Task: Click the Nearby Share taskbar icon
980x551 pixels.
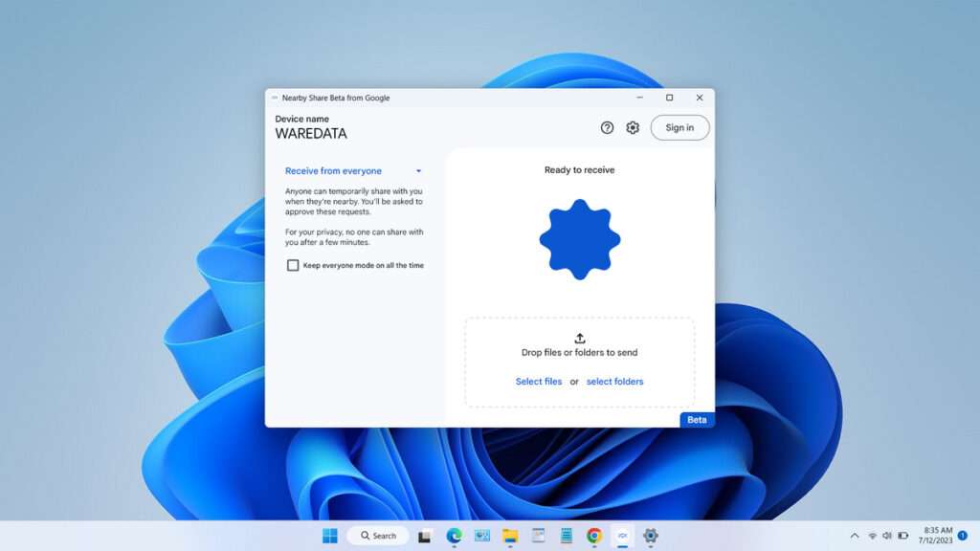Action: coord(622,536)
